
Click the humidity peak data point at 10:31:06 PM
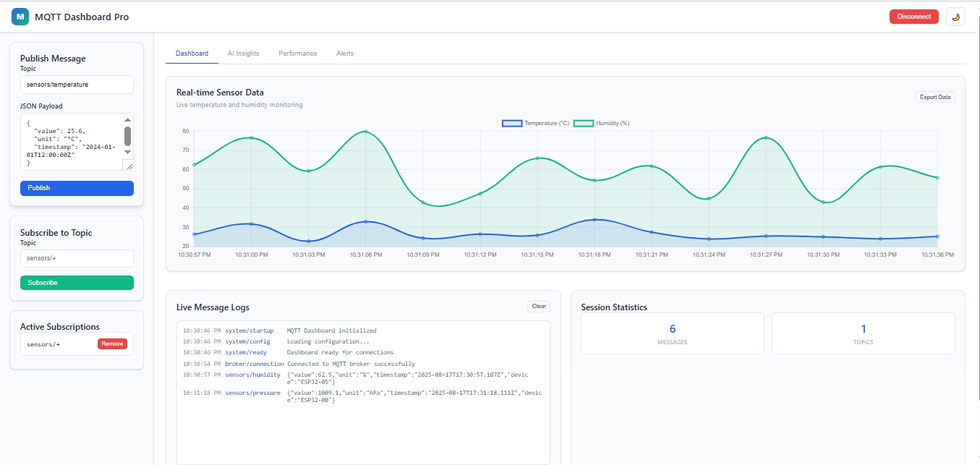[x=365, y=132]
